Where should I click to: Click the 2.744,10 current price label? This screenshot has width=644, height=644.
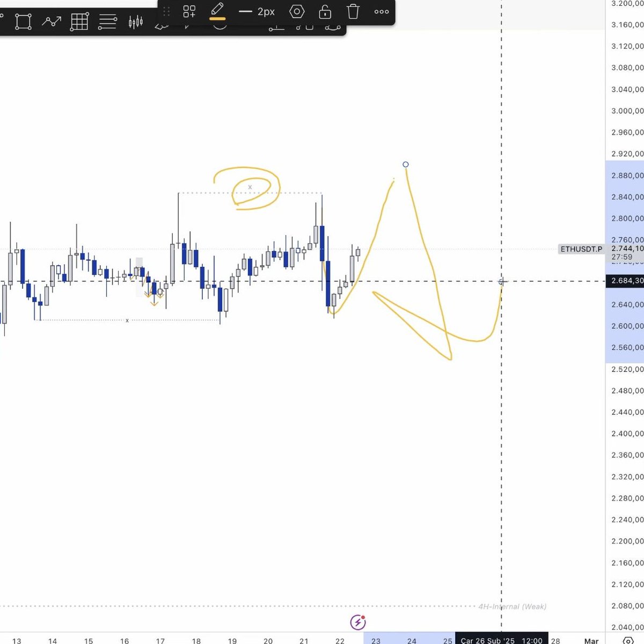coord(627,248)
